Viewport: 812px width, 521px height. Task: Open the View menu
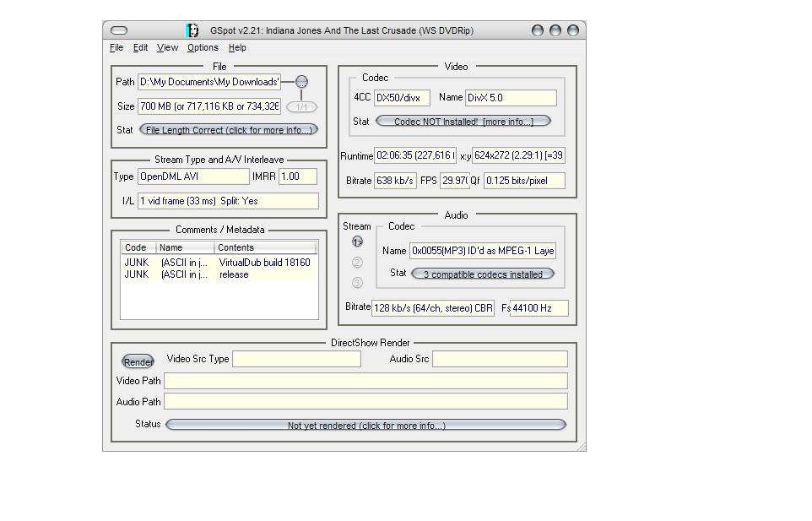[x=167, y=47]
